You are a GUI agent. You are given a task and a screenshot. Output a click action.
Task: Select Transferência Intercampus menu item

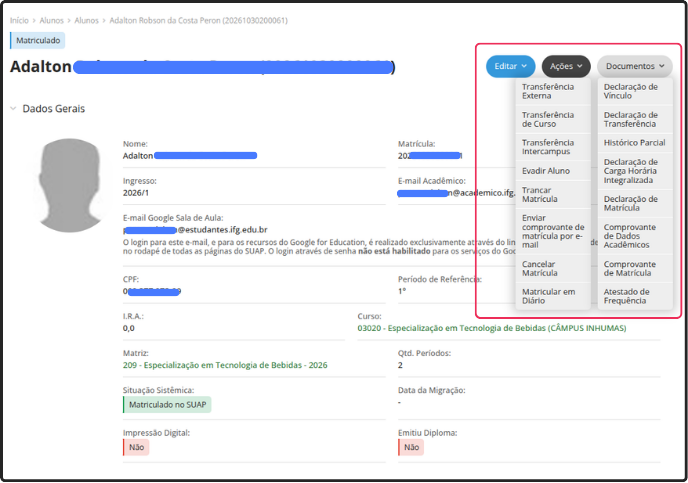[548, 148]
